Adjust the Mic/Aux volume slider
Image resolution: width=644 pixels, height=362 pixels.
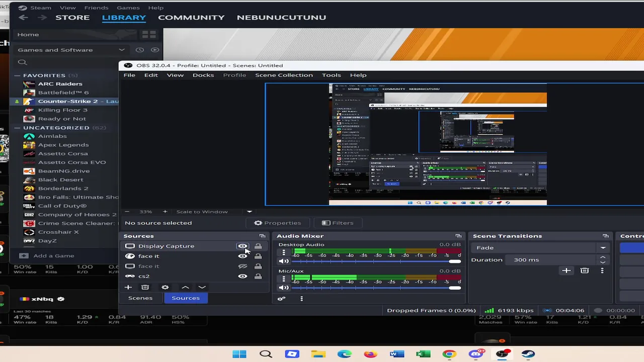tap(376, 288)
